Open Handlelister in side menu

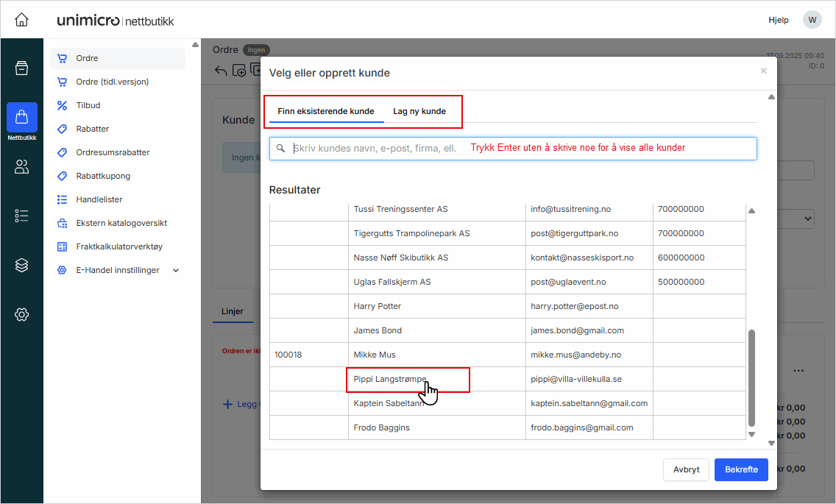(99, 199)
